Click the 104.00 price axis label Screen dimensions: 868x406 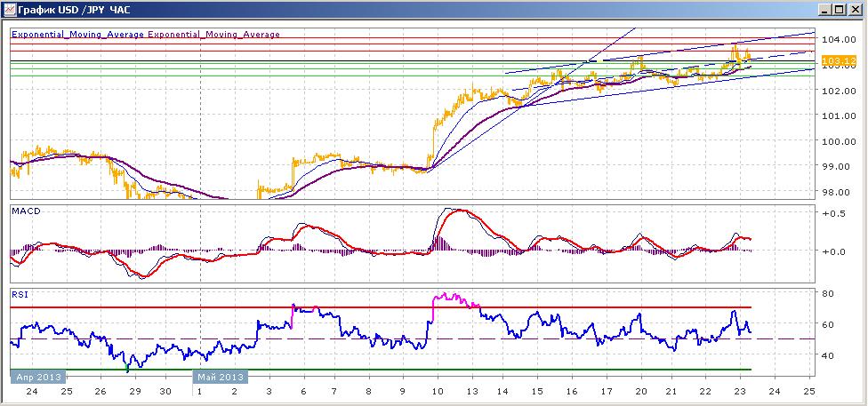pyautogui.click(x=840, y=39)
